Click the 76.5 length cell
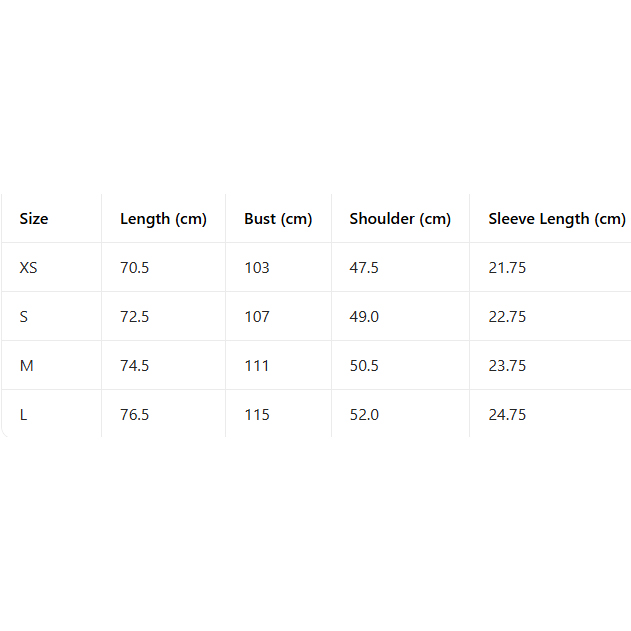 click(x=135, y=415)
